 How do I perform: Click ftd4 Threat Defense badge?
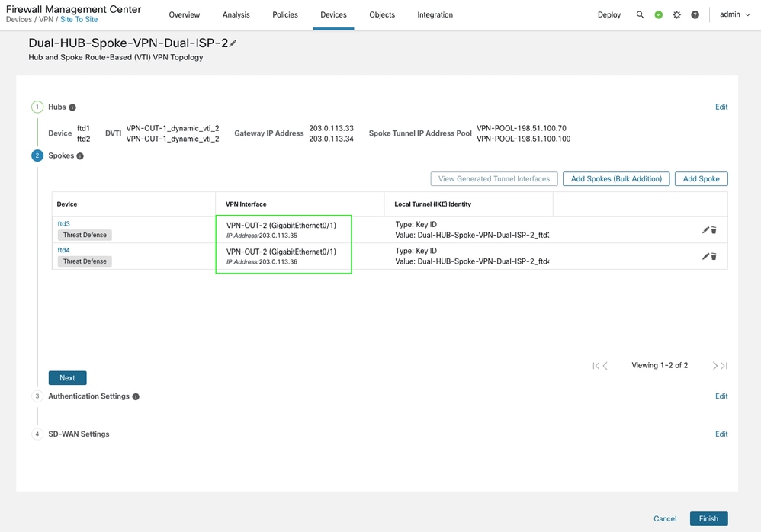[x=85, y=261]
